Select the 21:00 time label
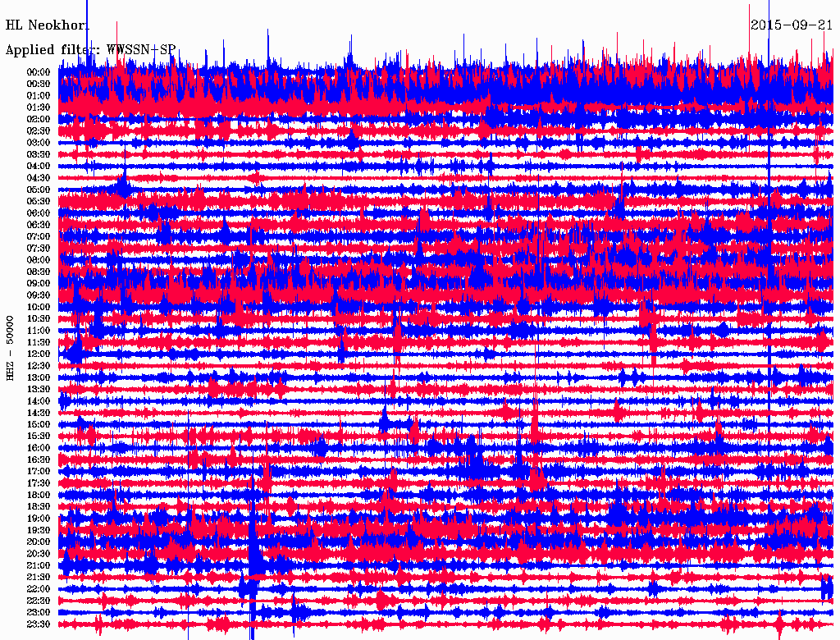This screenshot has height=640, width=840. tap(39, 565)
